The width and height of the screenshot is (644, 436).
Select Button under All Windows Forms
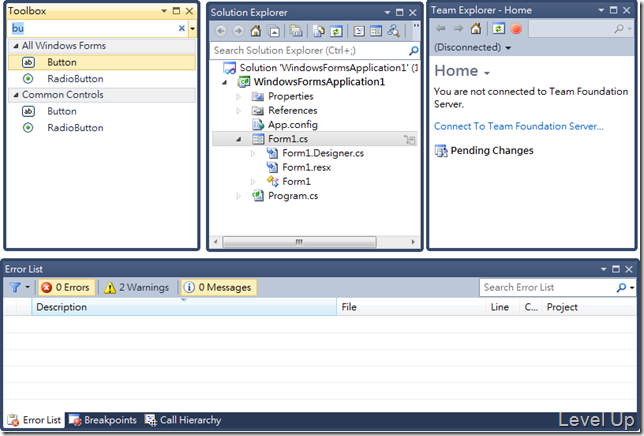click(102, 62)
